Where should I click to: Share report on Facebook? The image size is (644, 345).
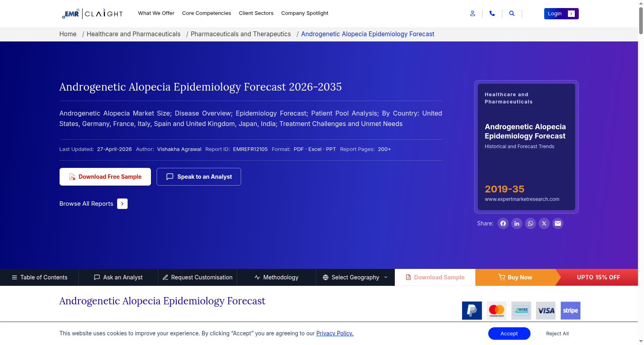pos(503,223)
